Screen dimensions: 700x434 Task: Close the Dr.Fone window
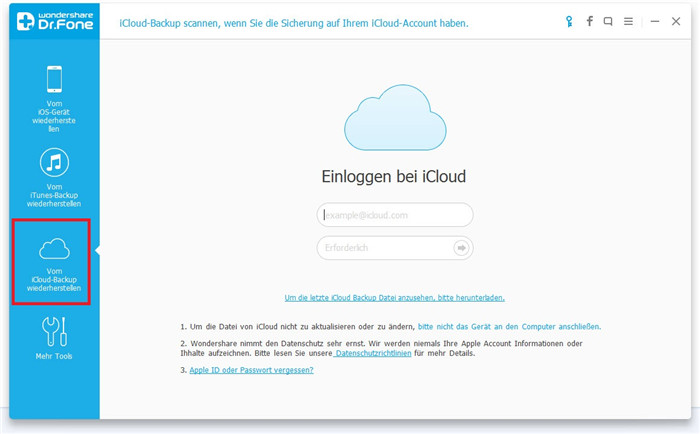(x=676, y=21)
